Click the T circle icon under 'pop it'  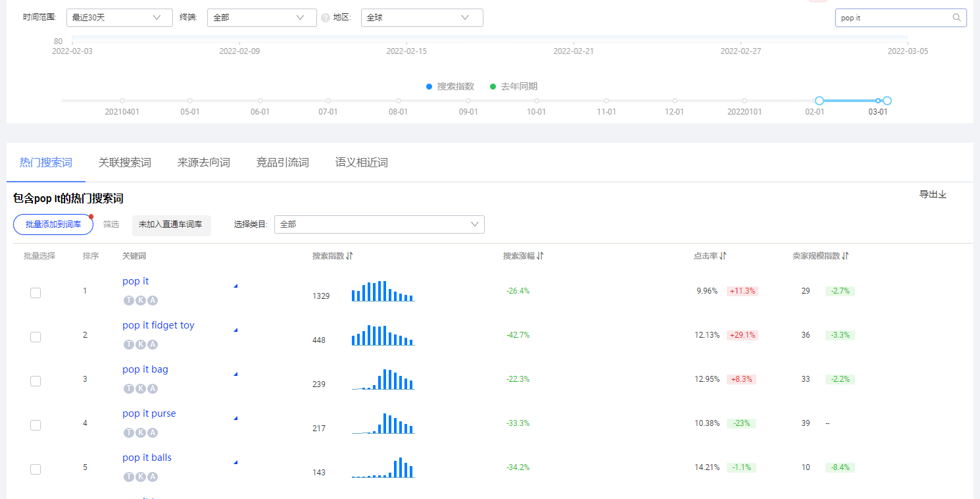pyautogui.click(x=129, y=300)
